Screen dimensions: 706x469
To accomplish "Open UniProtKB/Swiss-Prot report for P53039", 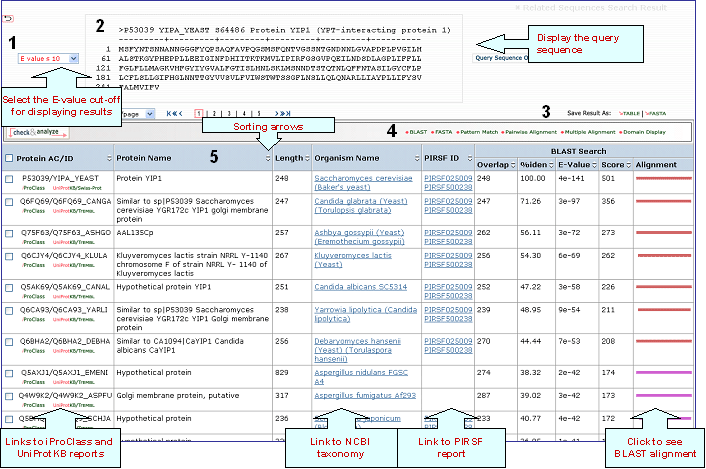I will [77, 186].
